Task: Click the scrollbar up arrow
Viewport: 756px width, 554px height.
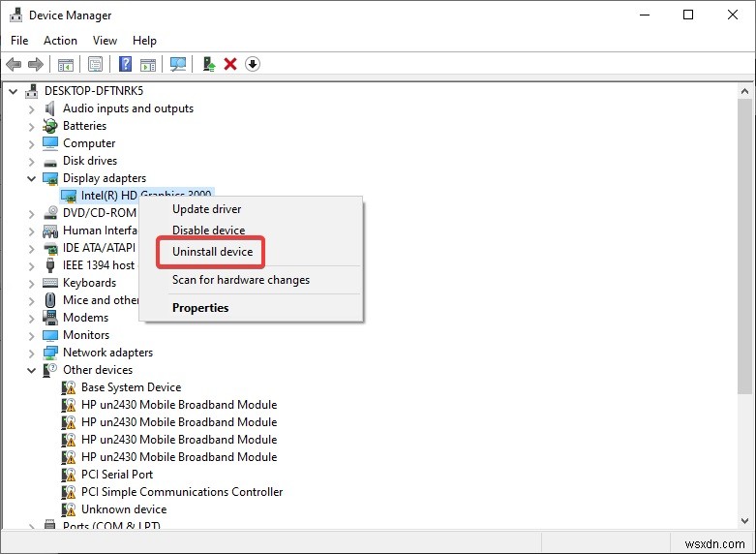Action: [744, 91]
